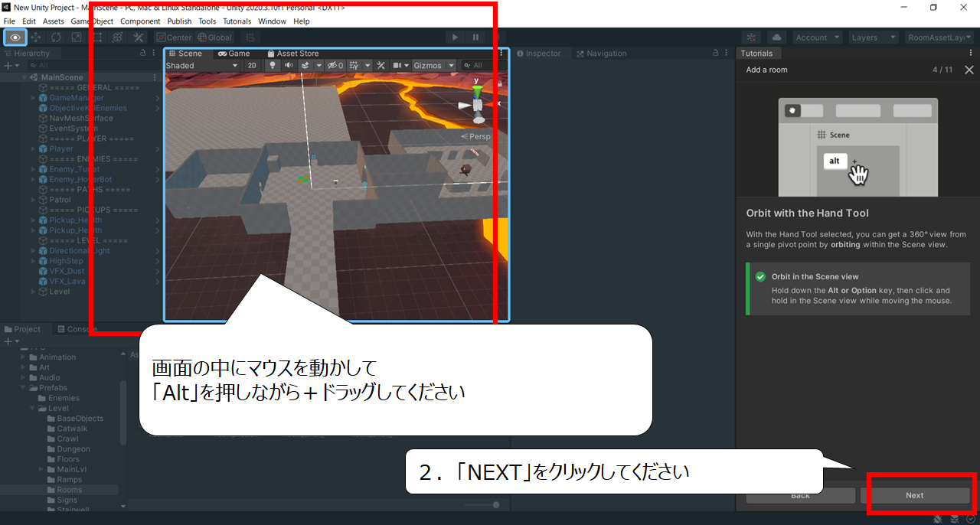
Task: Collapse the Prefabs folder in Project
Action: [24, 388]
